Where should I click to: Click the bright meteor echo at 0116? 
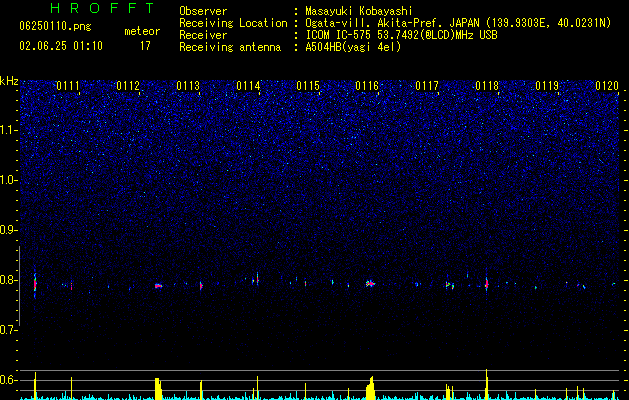click(370, 284)
